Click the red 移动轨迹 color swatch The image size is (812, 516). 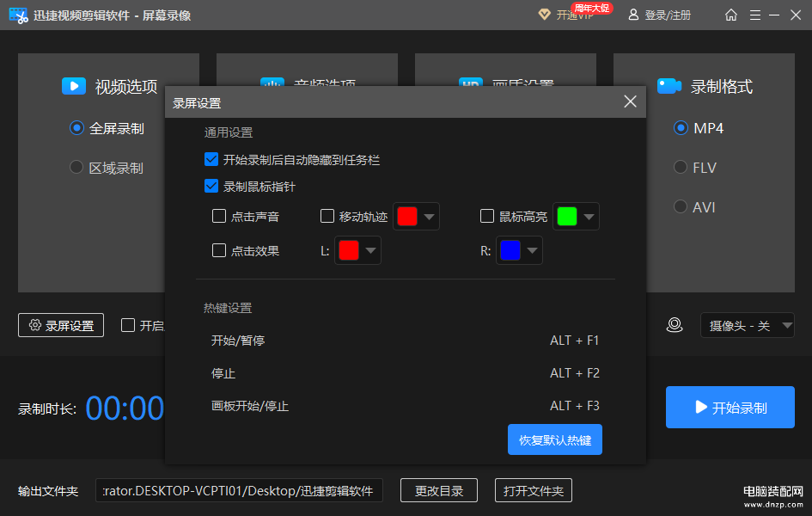click(x=407, y=216)
